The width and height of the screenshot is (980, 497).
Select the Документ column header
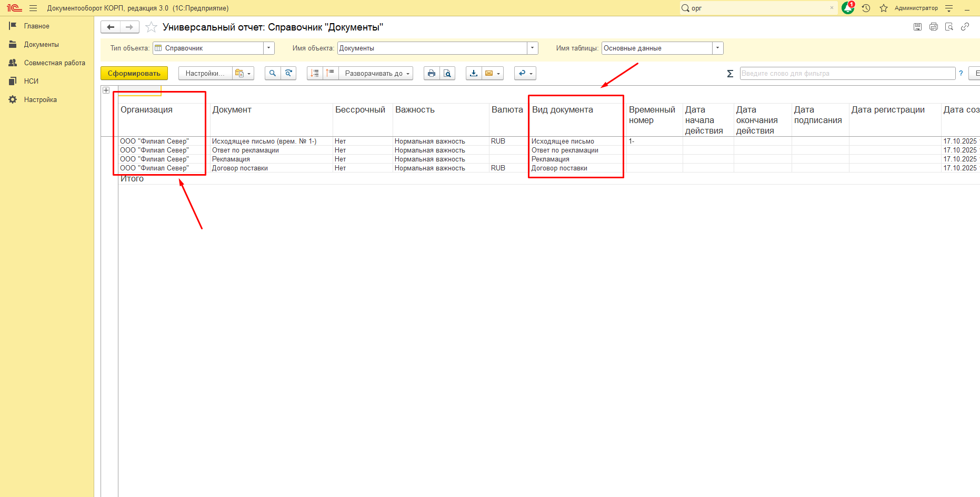271,119
